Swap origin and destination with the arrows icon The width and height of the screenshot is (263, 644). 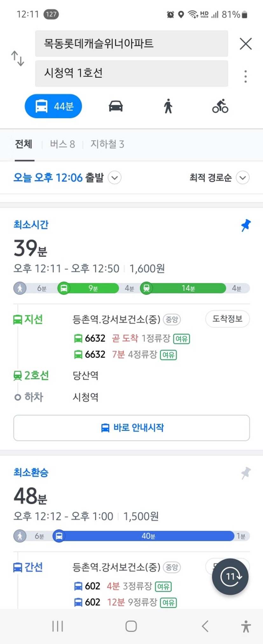(18, 58)
